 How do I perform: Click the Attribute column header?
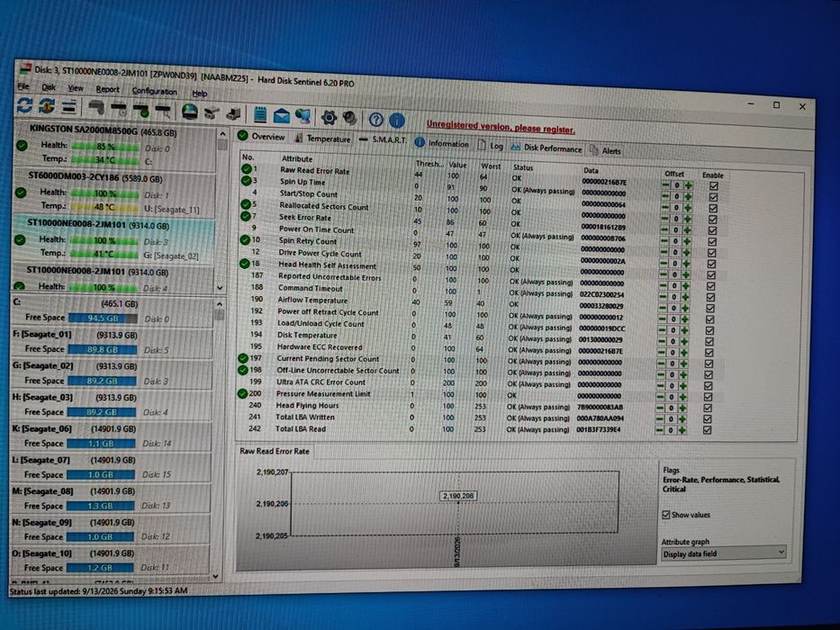297,158
